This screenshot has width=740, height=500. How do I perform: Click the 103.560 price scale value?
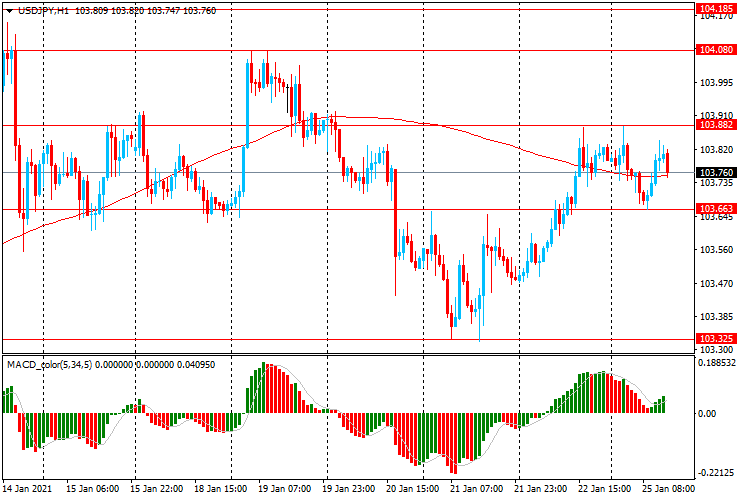tap(716, 250)
